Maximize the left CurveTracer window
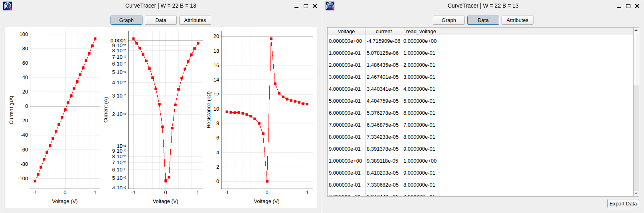 point(306,6)
